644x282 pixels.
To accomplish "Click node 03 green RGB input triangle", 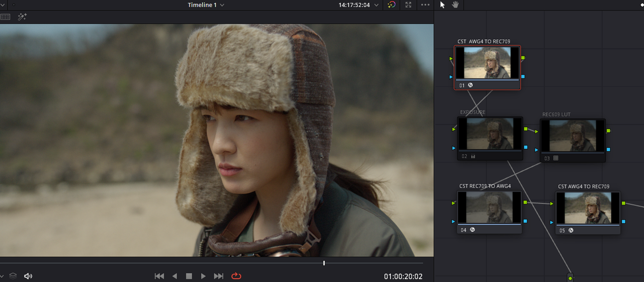I will pyautogui.click(x=536, y=132).
